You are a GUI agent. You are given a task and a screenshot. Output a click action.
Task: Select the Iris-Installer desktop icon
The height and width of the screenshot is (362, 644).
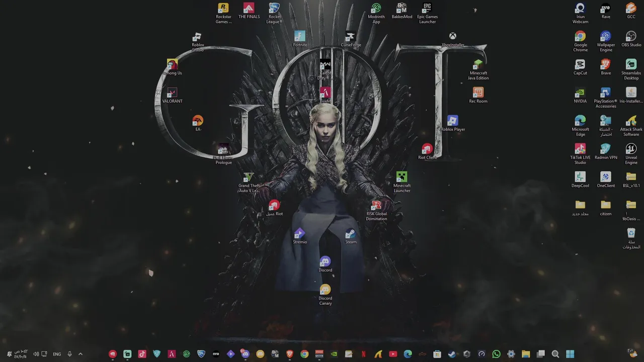[631, 96]
